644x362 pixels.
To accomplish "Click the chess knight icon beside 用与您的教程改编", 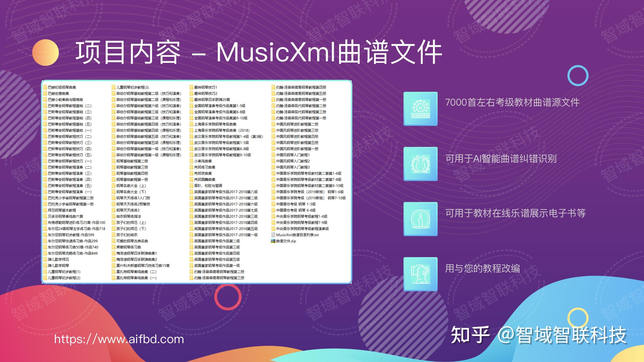I will (420, 274).
